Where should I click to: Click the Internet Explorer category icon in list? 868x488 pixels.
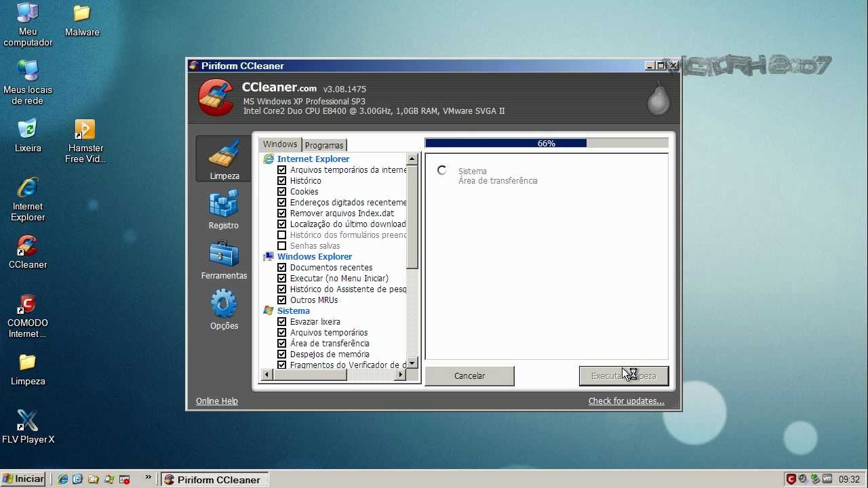pyautogui.click(x=269, y=159)
